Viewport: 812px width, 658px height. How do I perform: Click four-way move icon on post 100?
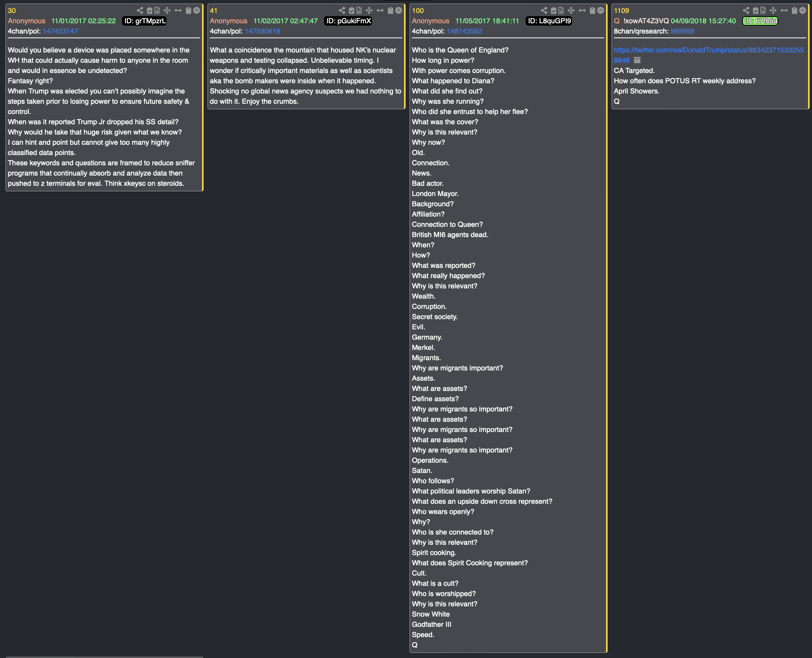(571, 11)
